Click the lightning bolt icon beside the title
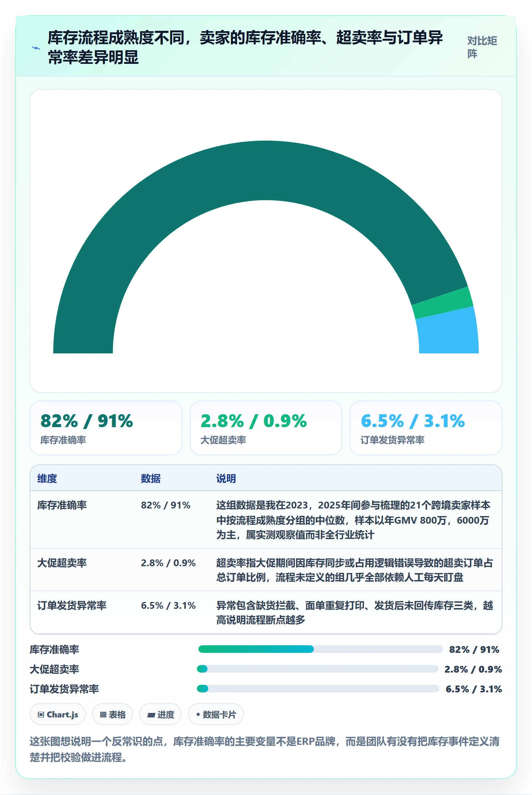Screen dimensions: 532x795 tap(36, 48)
